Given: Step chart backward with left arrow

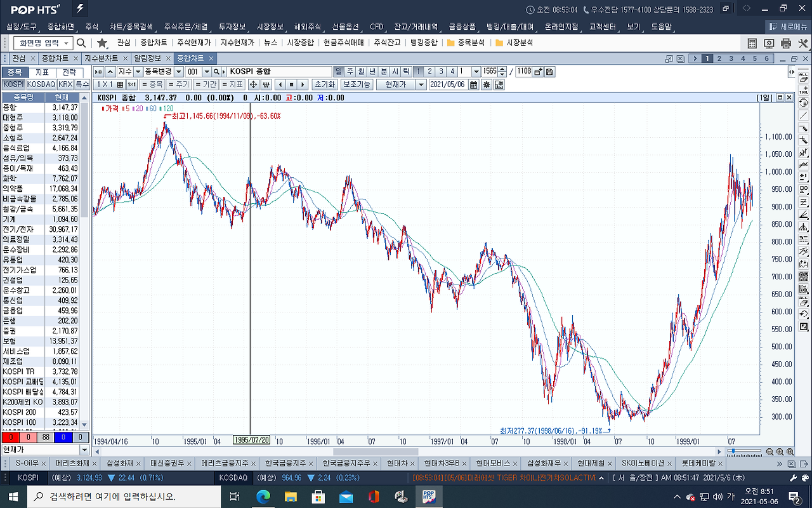Looking at the screenshot, I should tap(280, 84).
